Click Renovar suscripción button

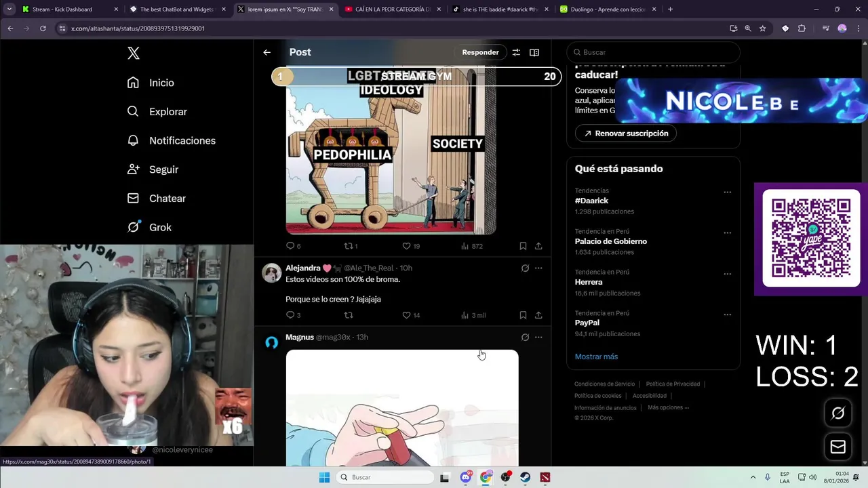[x=626, y=134]
